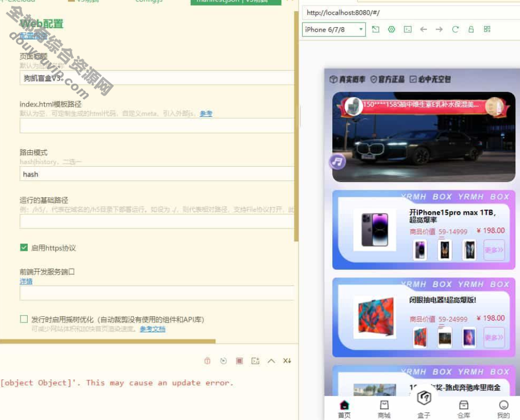The width and height of the screenshot is (520, 420).
Task: Click the editor horizontal scrollbar
Action: pyautogui.click(x=108, y=341)
